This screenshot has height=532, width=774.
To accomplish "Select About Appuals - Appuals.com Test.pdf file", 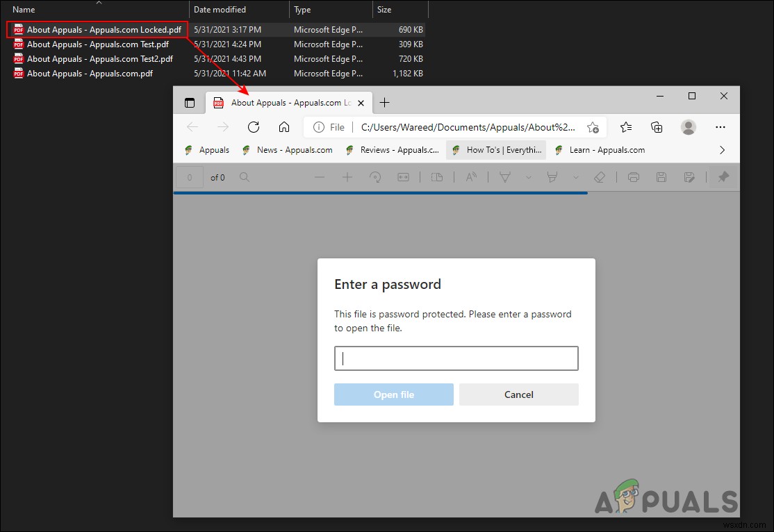I will [x=98, y=44].
